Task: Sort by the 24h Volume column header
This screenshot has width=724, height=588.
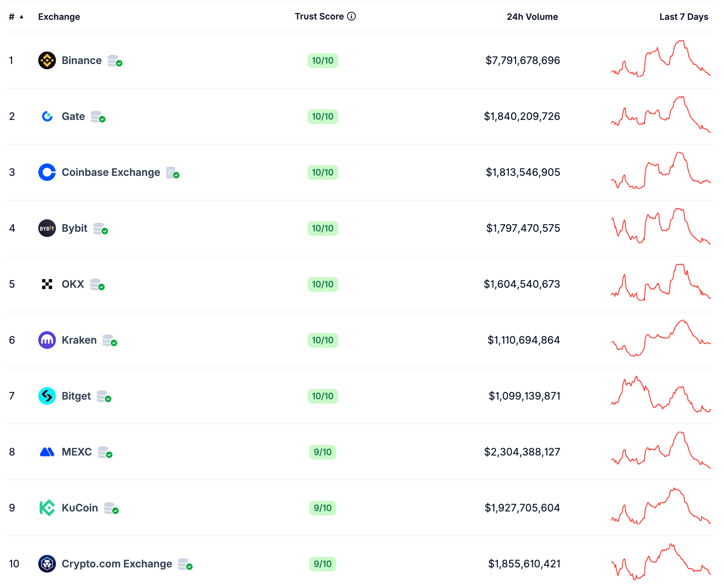Action: 532,17
